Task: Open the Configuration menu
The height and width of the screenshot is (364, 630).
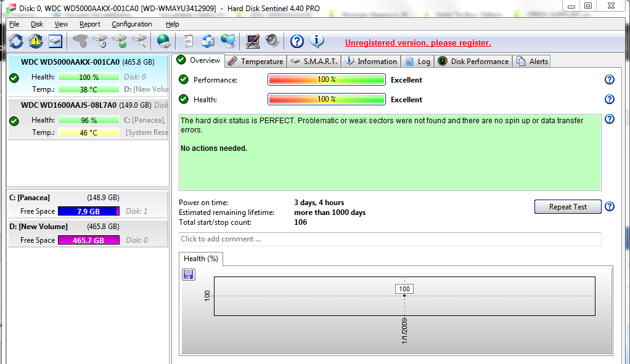Action: [x=132, y=24]
